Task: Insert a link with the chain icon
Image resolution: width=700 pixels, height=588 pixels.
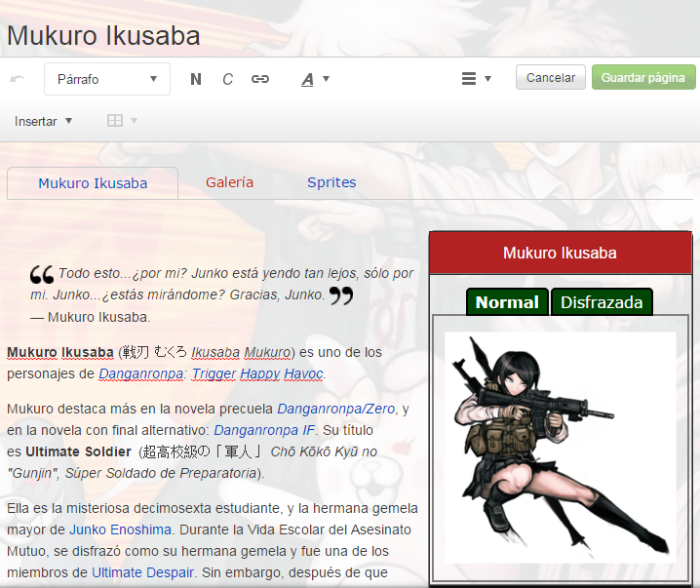Action: point(260,79)
